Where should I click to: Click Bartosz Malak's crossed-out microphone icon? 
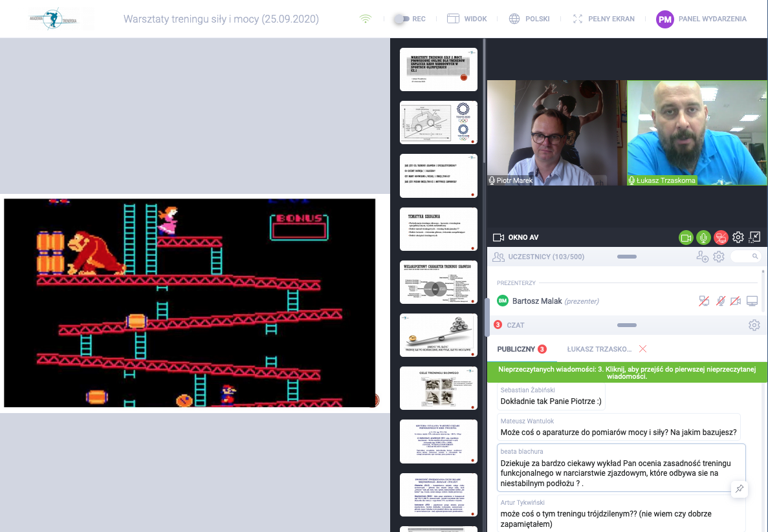pos(720,301)
